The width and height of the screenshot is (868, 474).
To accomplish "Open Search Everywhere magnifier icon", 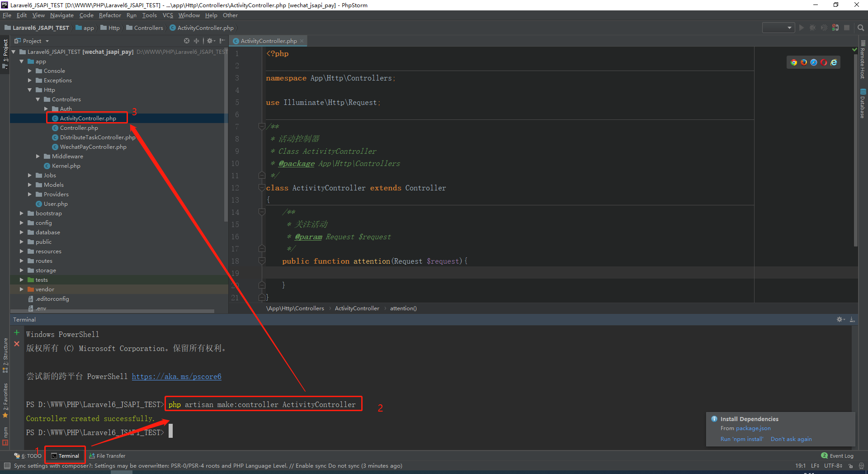I will pyautogui.click(x=861, y=28).
